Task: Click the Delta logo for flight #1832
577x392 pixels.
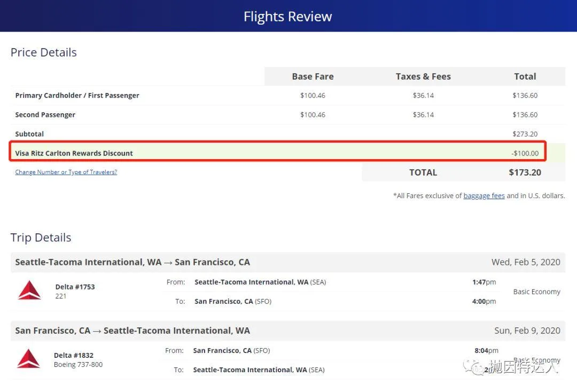Action: tap(28, 359)
